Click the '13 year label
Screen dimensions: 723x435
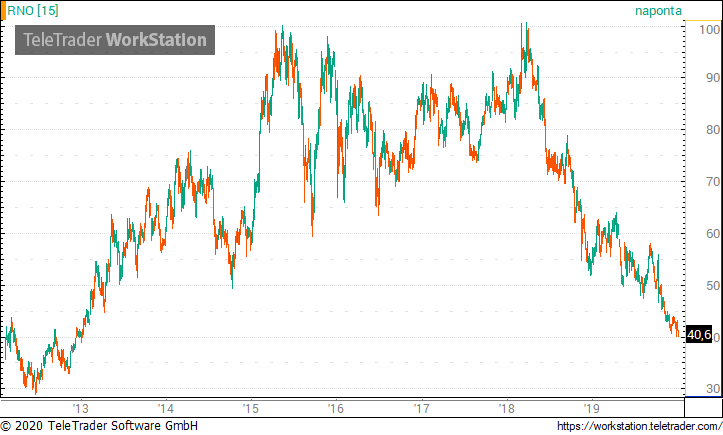80,408
